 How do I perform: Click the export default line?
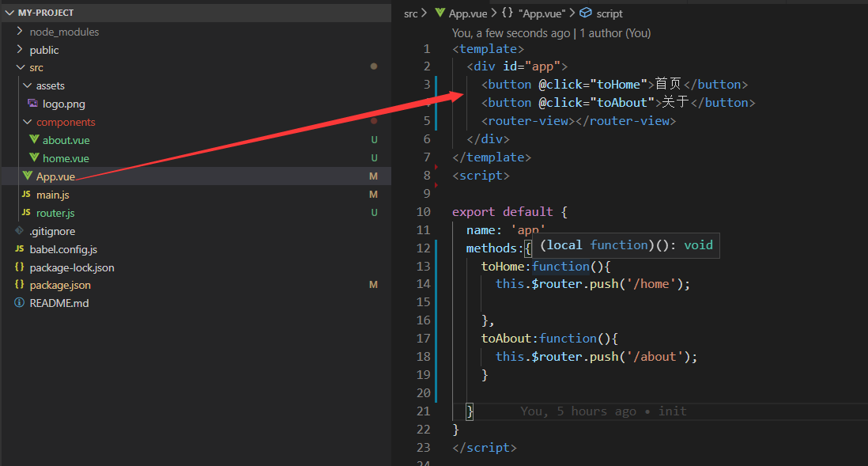(510, 212)
